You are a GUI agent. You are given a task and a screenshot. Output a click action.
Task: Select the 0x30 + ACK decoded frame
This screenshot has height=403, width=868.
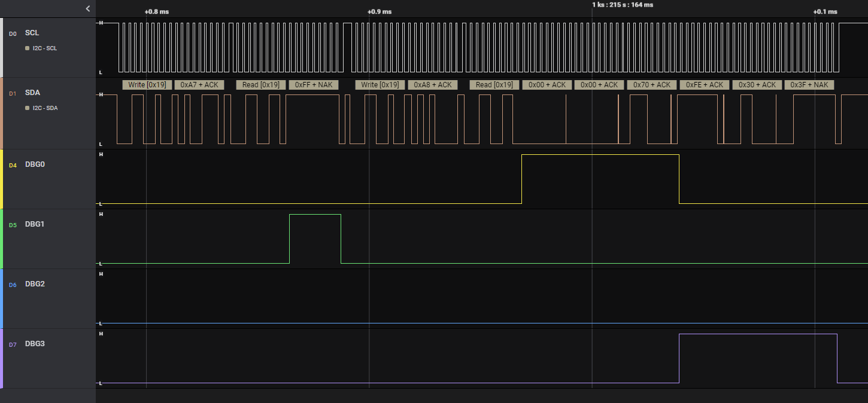(757, 85)
